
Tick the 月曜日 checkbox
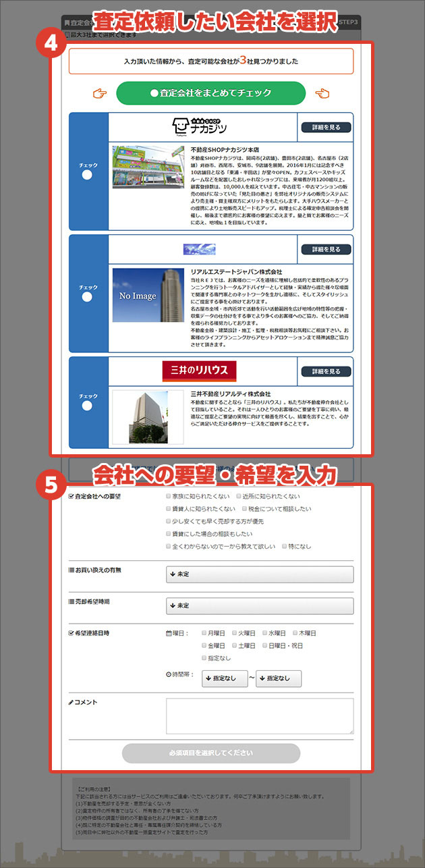[205, 633]
